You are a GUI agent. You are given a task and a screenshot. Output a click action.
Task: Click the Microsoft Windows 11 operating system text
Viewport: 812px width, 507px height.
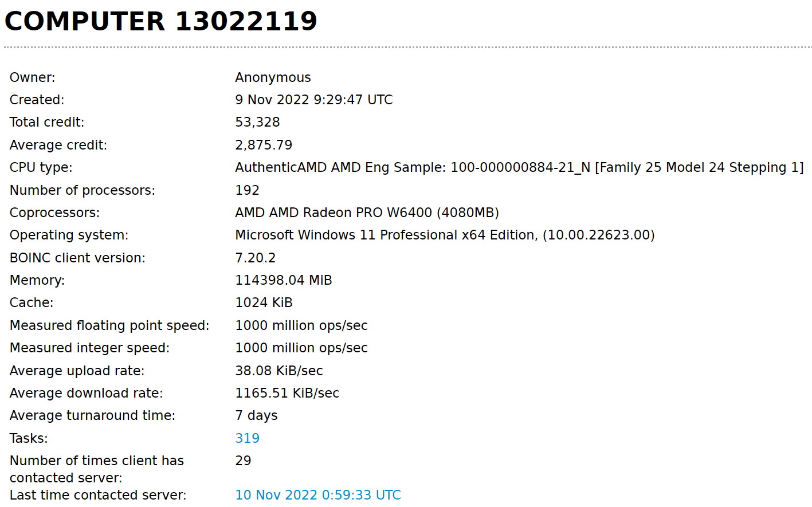point(444,235)
